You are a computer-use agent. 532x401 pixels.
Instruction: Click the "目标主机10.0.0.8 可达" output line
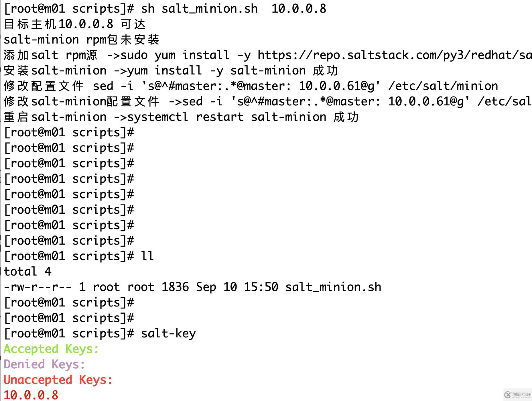[75, 24]
